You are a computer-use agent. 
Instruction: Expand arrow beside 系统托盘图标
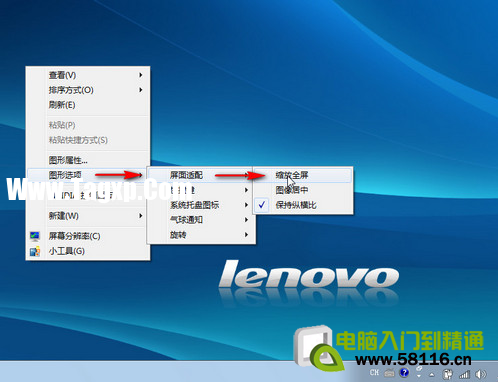point(246,205)
